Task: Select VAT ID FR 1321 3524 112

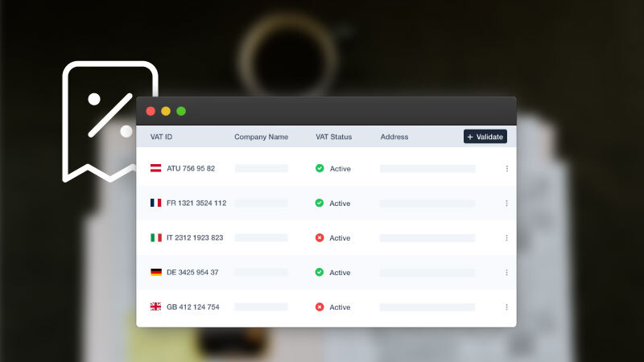Action: point(196,203)
